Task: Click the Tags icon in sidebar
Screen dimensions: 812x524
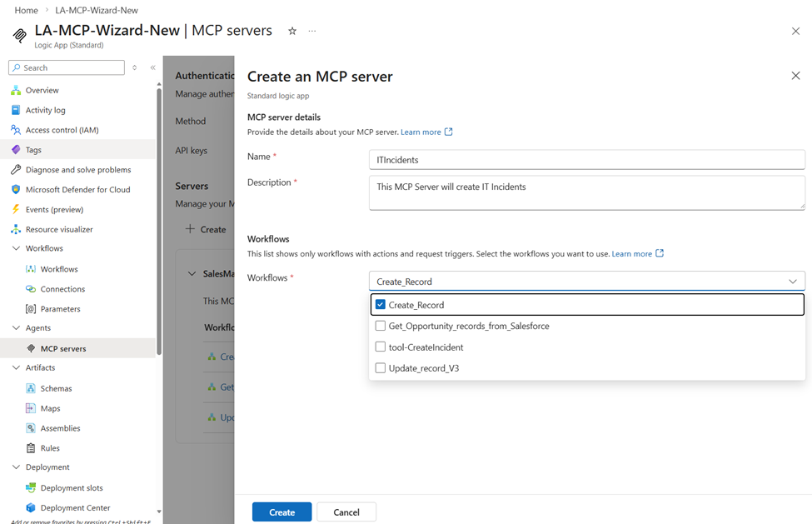Action: pyautogui.click(x=16, y=150)
